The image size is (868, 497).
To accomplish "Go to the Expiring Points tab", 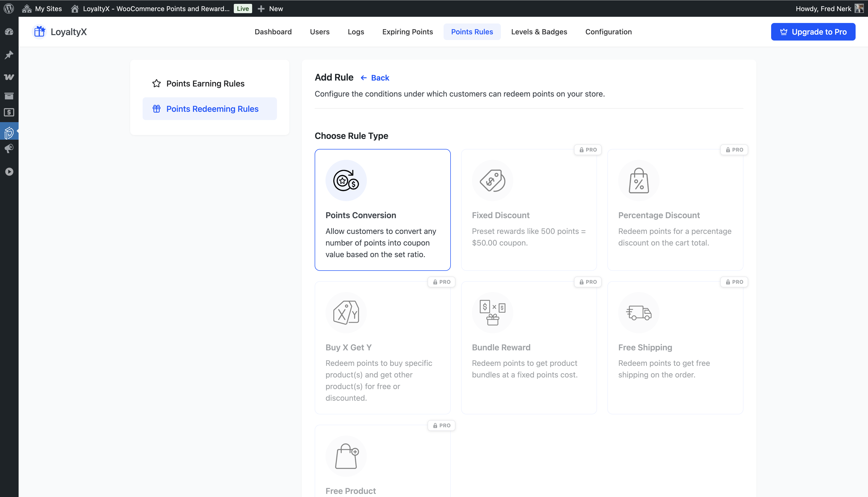I will (x=407, y=32).
